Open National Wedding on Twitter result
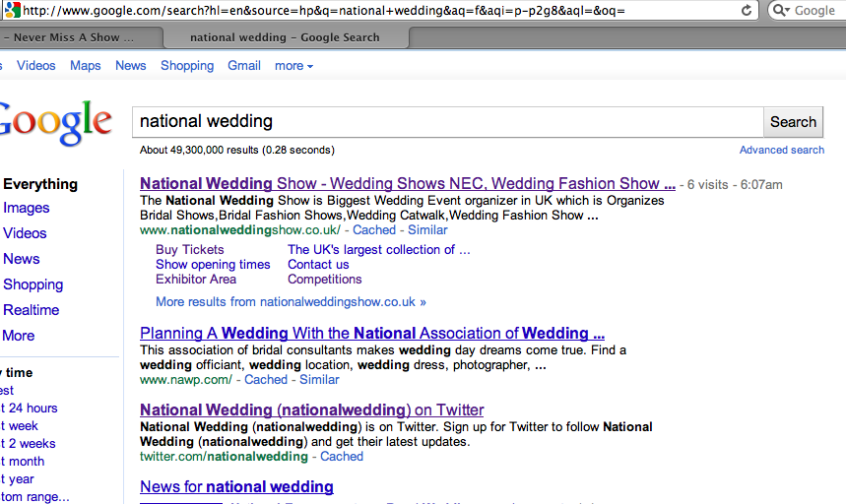846x504 pixels. pyautogui.click(x=312, y=410)
